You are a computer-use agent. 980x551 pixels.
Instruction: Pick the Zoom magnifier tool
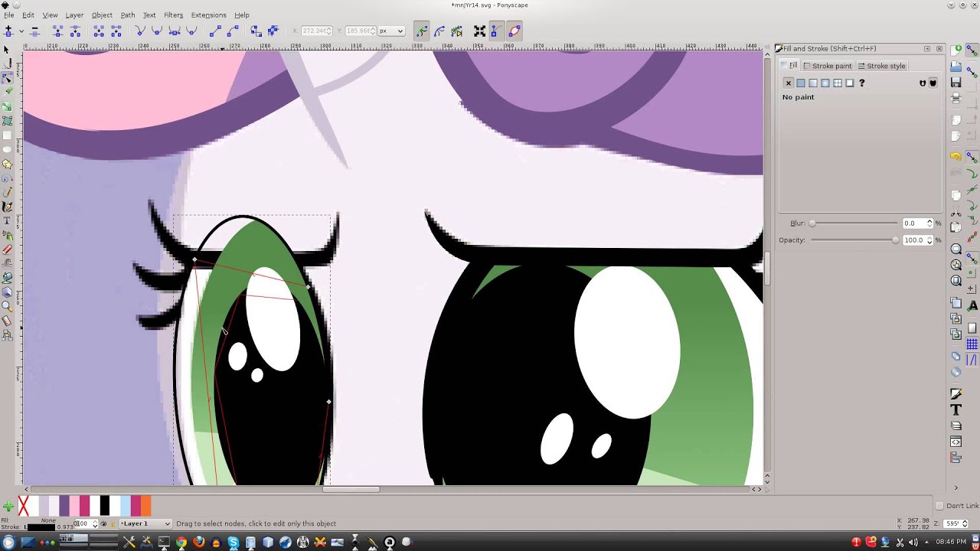7,306
